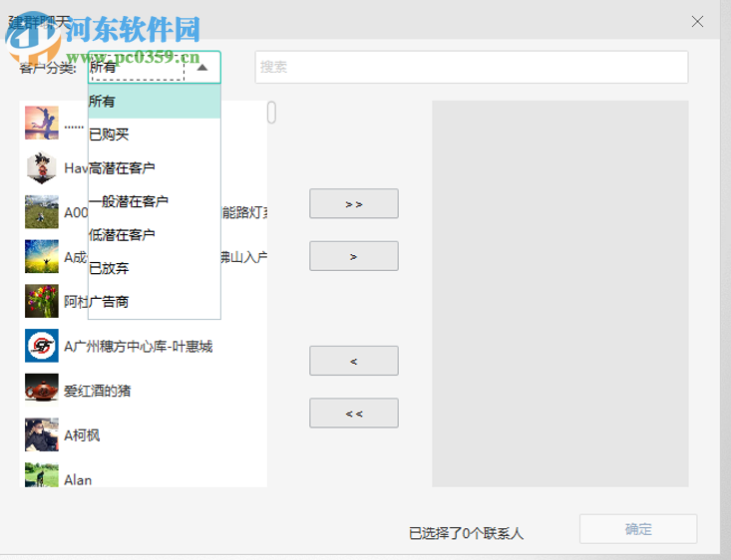Image resolution: width=731 pixels, height=560 pixels.
Task: Select the A00 contact's grass field avatar
Action: [42, 212]
